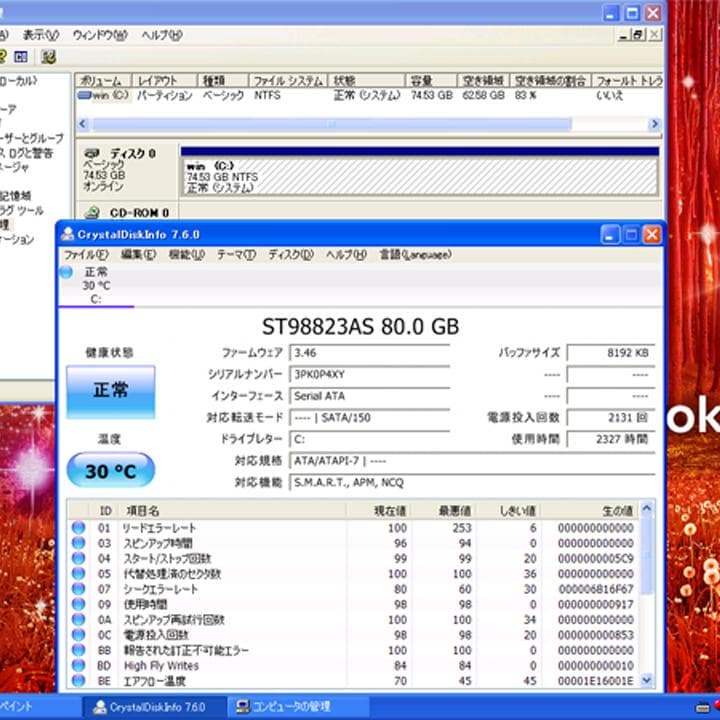Click status icon for 0A スピンアップ再試行回数 row

(x=79, y=619)
